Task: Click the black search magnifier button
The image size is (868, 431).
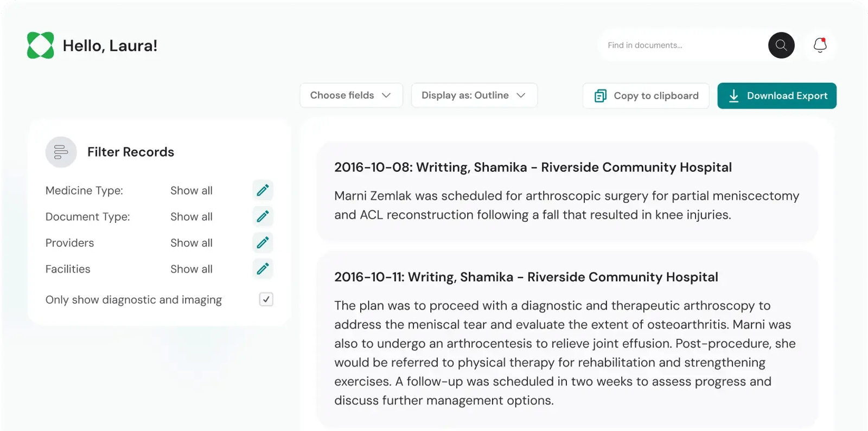Action: [x=781, y=45]
